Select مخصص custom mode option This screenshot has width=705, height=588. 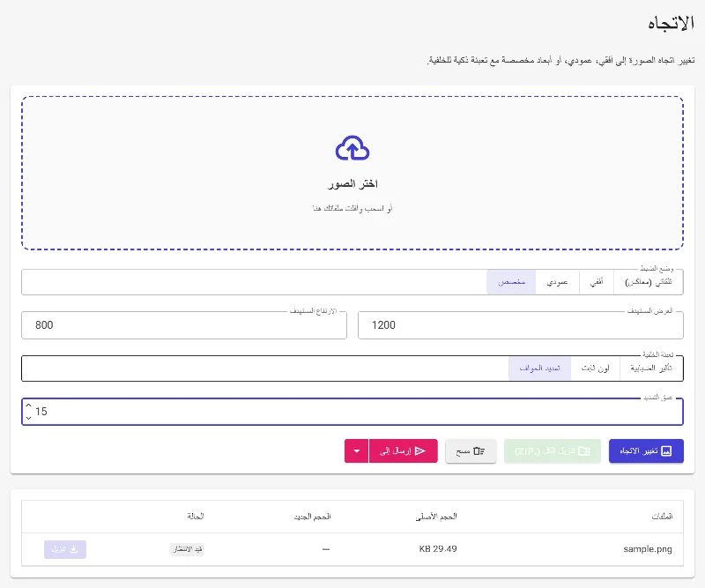point(511,282)
